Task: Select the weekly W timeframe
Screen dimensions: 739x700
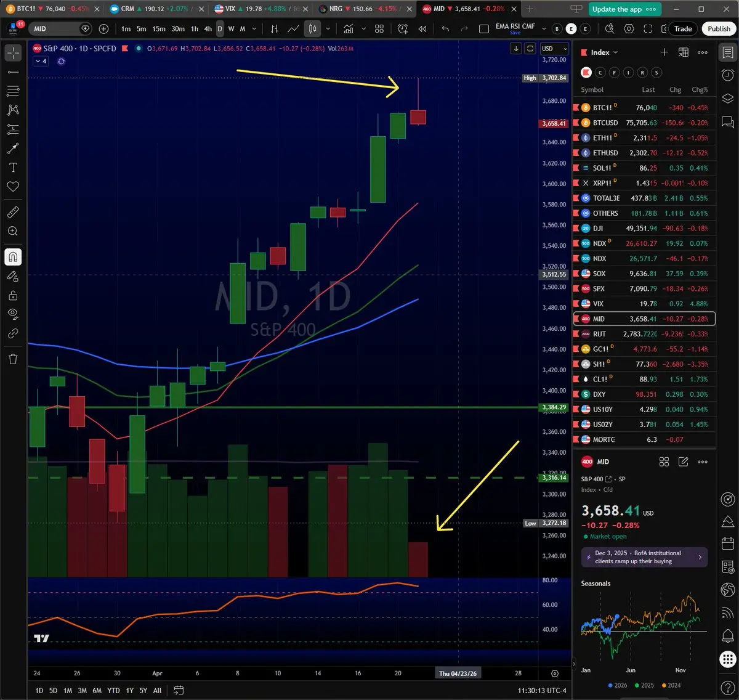Action: [x=231, y=29]
